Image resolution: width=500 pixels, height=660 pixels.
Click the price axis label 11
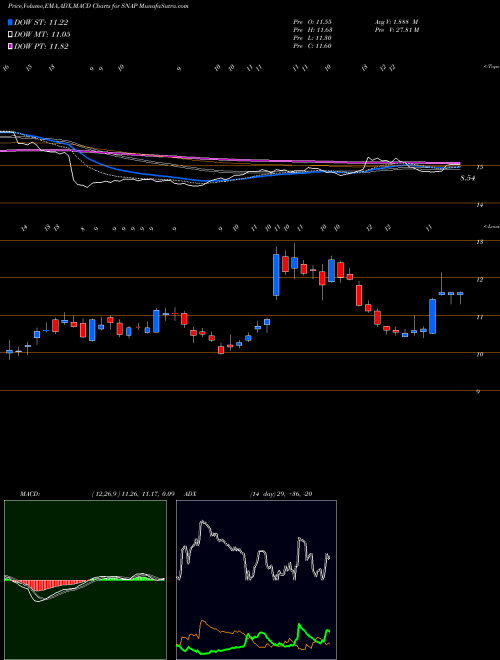479,317
